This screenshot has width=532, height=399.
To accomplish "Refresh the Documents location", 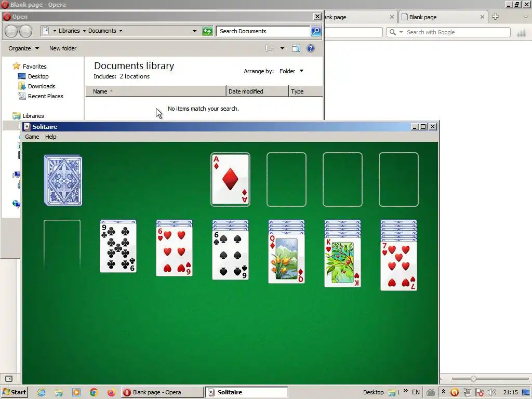I will tap(207, 31).
